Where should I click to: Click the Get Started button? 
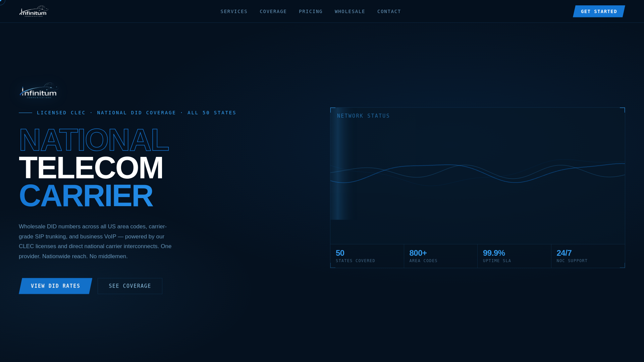[599, 11]
